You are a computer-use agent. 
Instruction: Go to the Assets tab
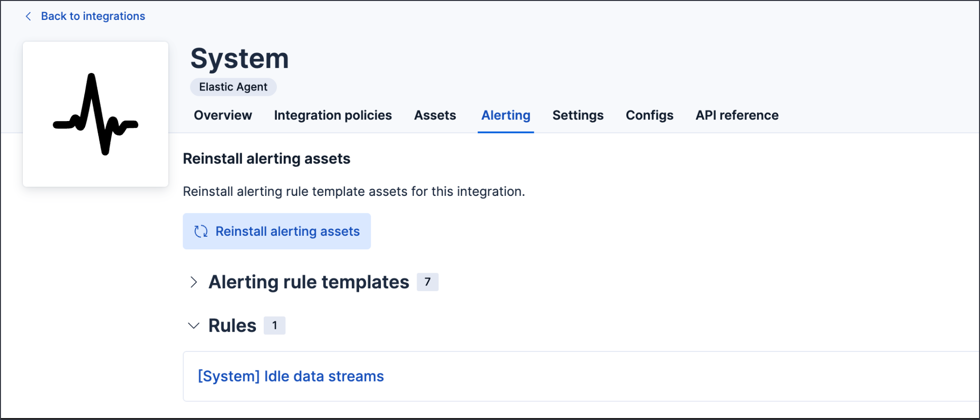click(x=435, y=115)
